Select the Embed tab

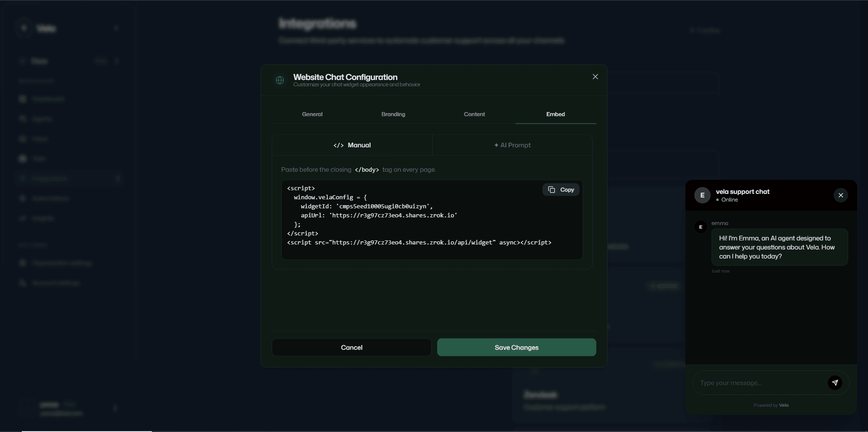pos(556,114)
